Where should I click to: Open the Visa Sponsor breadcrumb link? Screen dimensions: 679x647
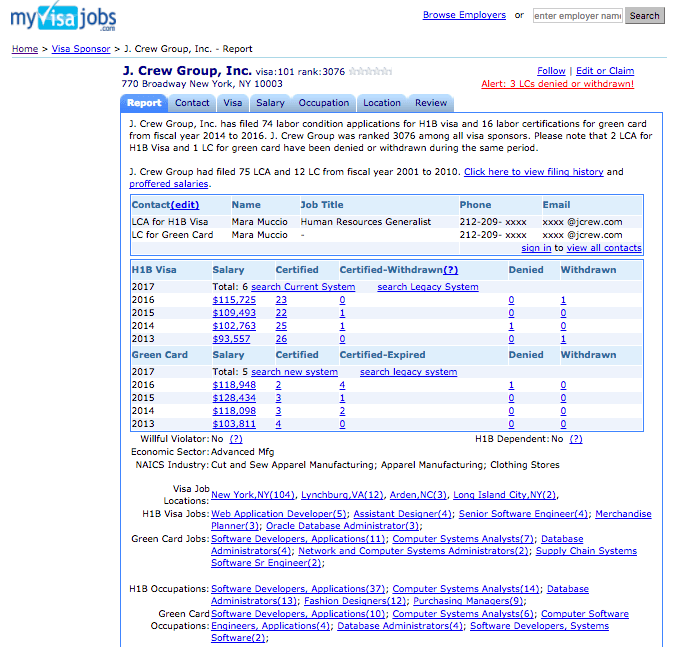81,49
